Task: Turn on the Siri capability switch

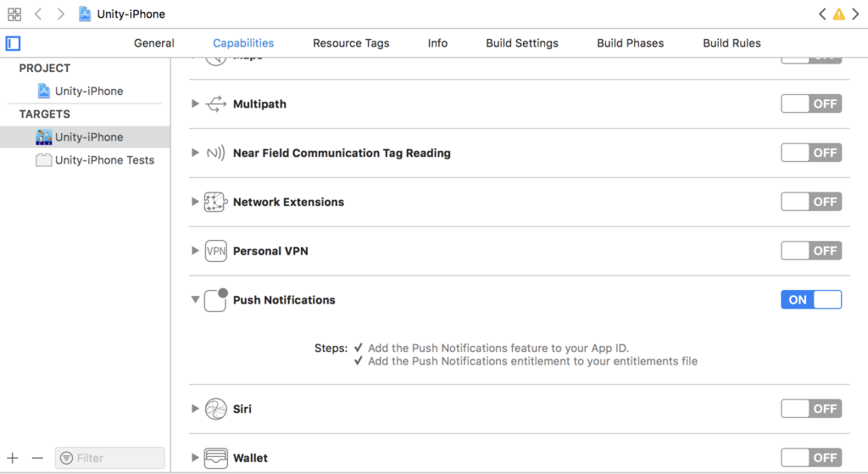Action: tap(811, 409)
